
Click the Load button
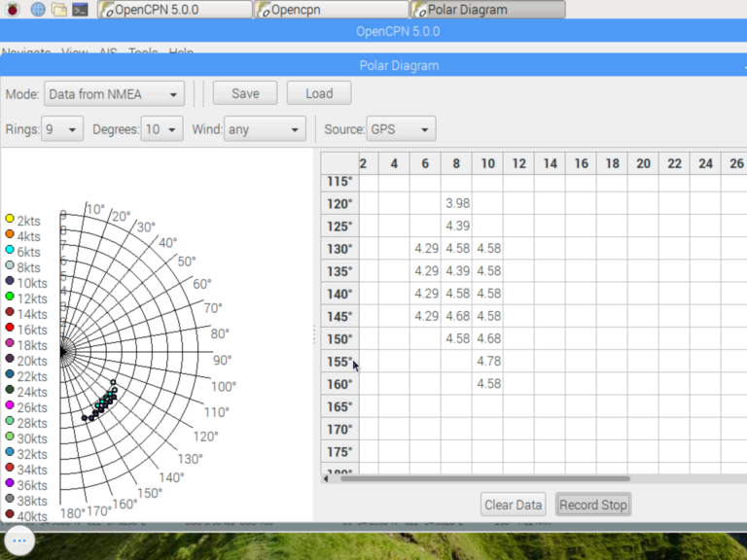click(319, 94)
